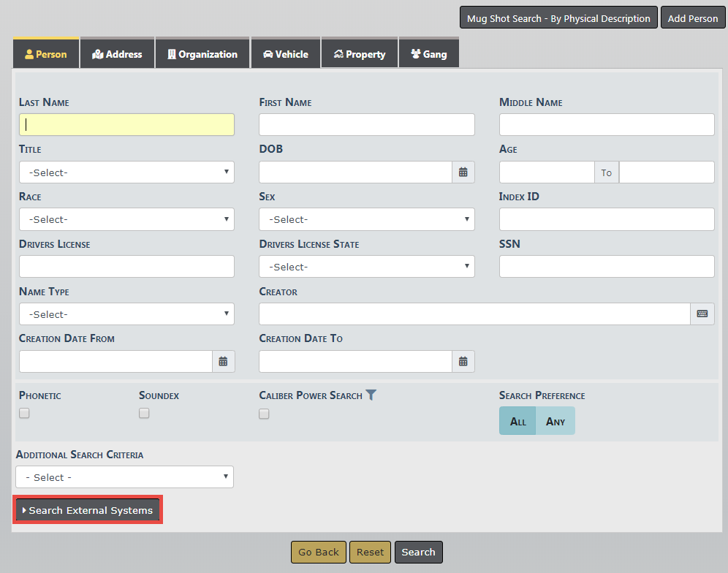Switch to the Vehicle tab
Image resolution: width=728 pixels, height=573 pixels.
tap(286, 54)
